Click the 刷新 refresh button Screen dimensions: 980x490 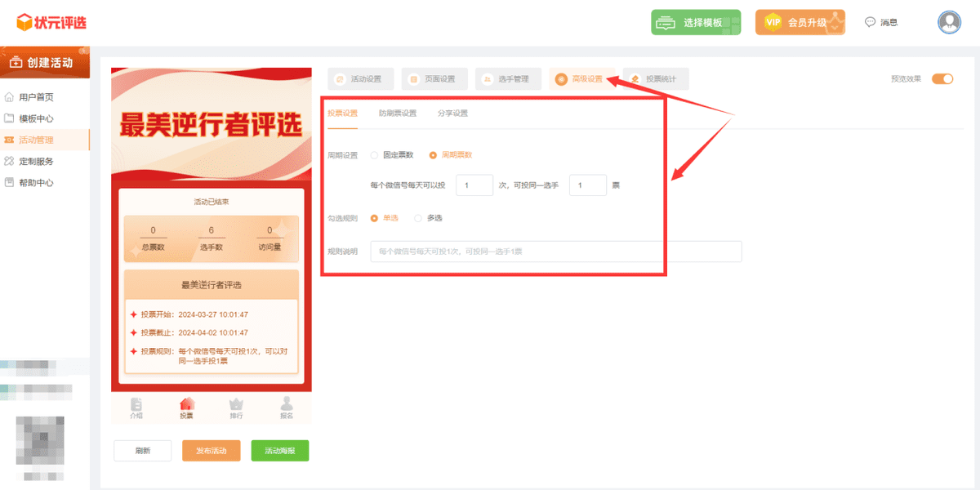coord(142,450)
